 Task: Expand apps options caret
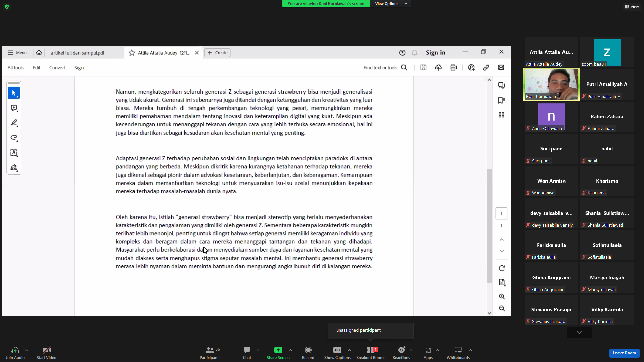pyautogui.click(x=438, y=350)
